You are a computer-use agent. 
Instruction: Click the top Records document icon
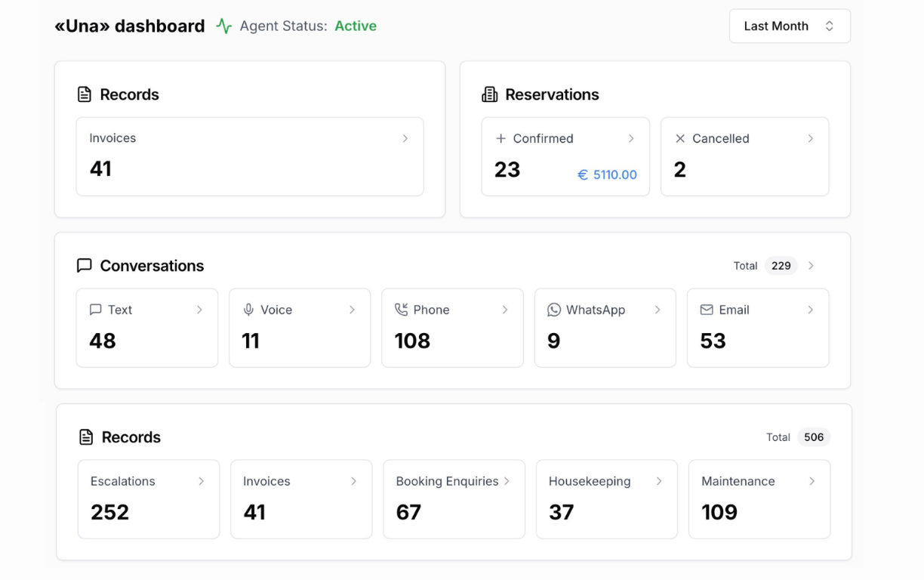coord(85,94)
